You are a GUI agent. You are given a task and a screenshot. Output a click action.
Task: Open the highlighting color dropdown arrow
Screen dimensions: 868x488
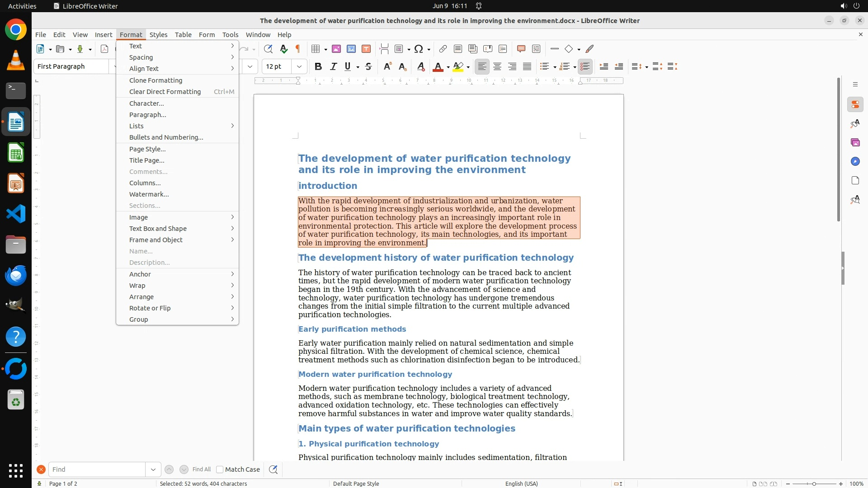[468, 67]
